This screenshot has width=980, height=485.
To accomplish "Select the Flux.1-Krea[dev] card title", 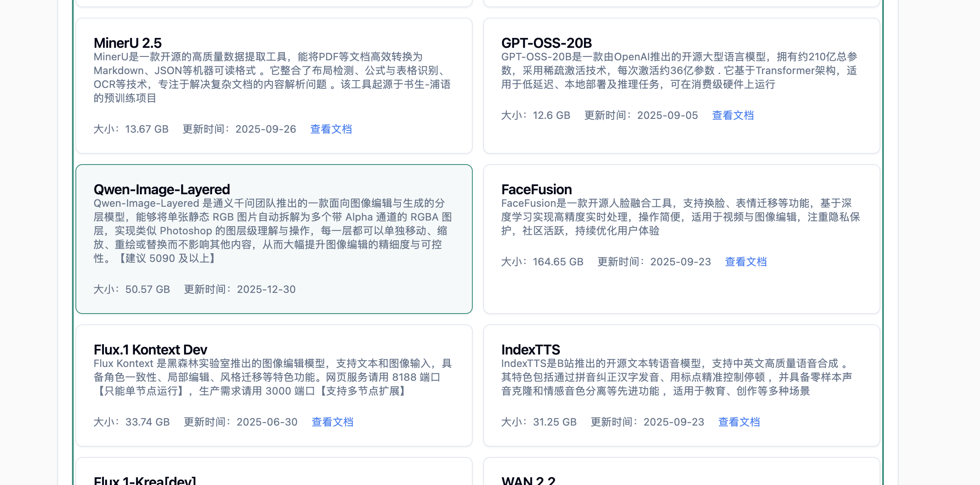I will click(x=145, y=481).
